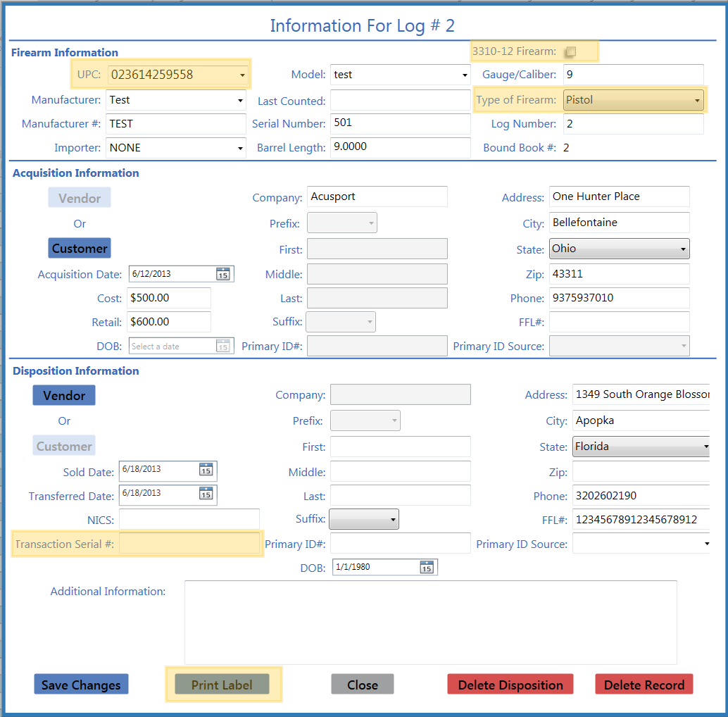Viewport: 728px width, 717px height.
Task: Focus the Log Number field
Action: click(633, 124)
